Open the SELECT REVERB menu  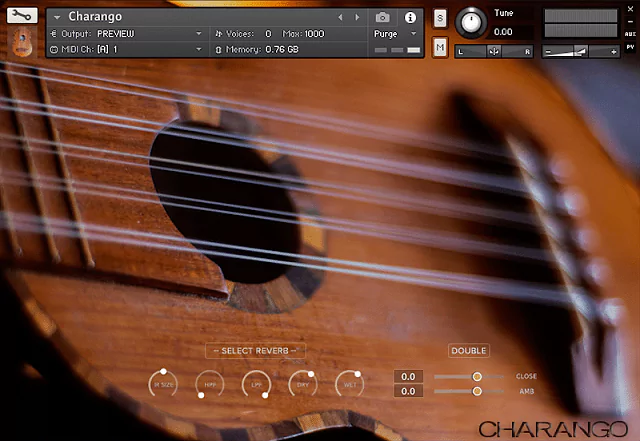255,351
